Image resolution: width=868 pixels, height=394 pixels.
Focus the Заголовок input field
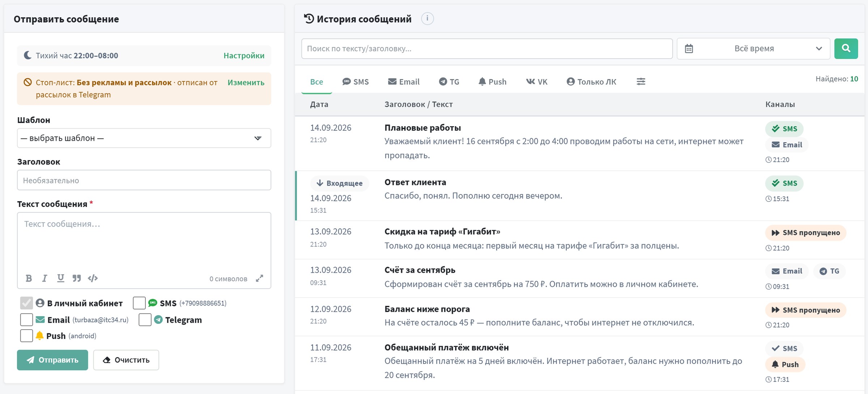pos(144,180)
